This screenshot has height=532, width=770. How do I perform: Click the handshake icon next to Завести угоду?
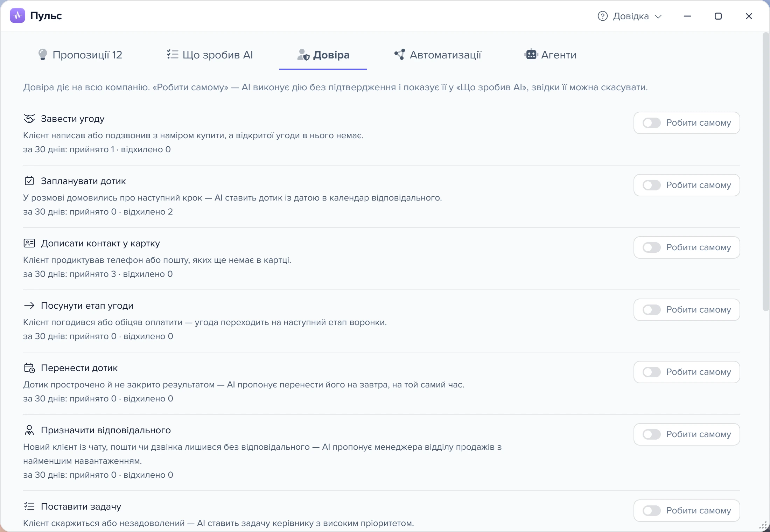click(x=29, y=119)
